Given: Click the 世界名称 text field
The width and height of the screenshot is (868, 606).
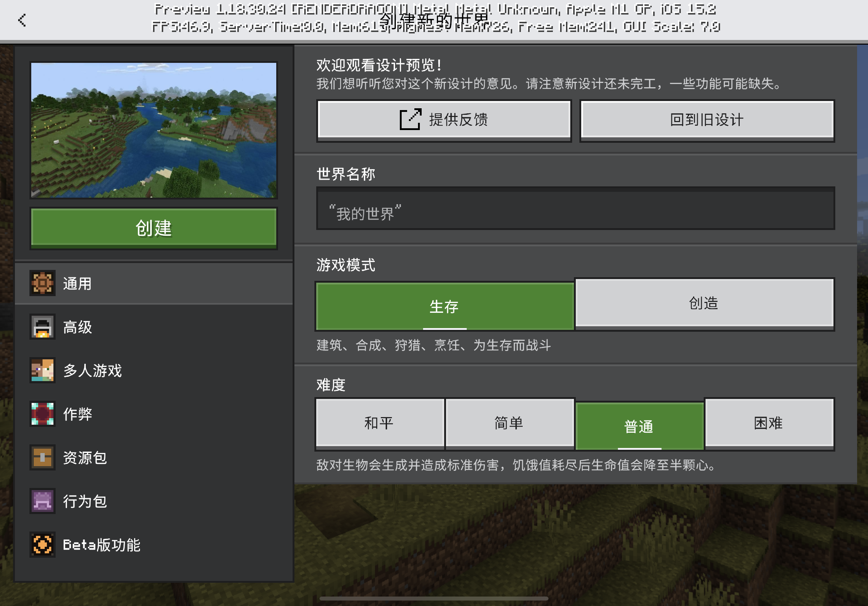Looking at the screenshot, I should coord(575,209).
